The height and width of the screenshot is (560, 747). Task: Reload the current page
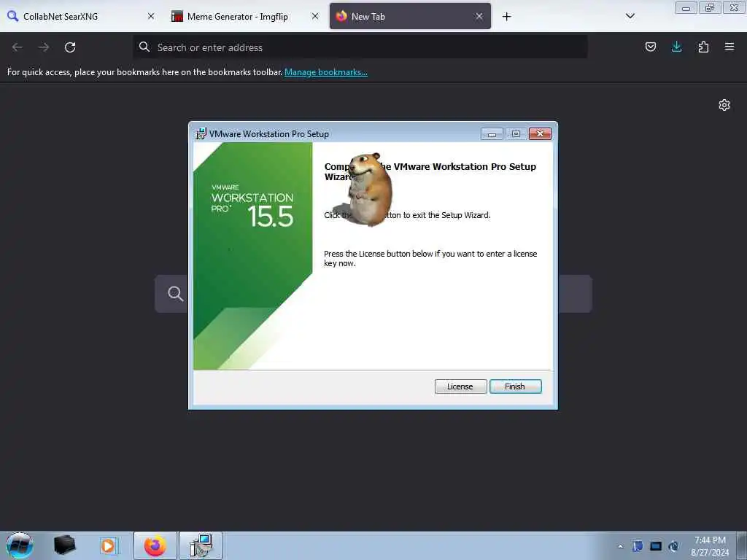[70, 47]
